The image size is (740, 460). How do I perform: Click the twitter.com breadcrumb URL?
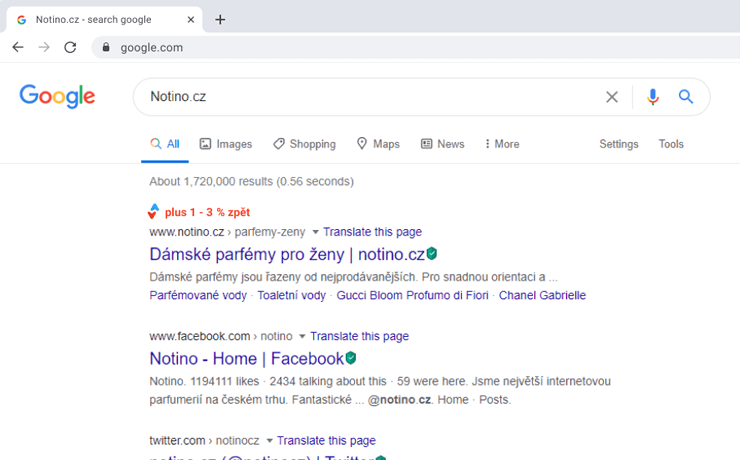(x=177, y=441)
